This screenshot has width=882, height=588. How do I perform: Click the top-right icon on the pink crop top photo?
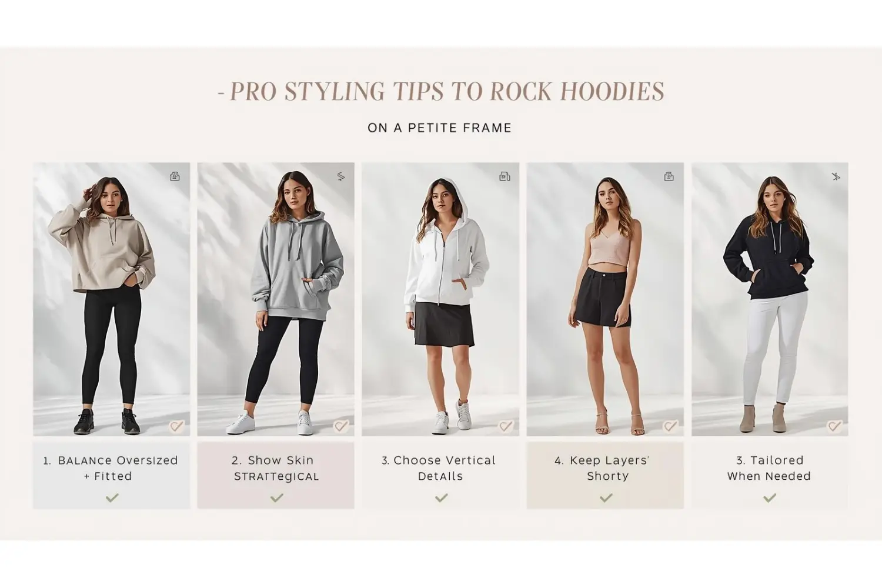click(669, 176)
